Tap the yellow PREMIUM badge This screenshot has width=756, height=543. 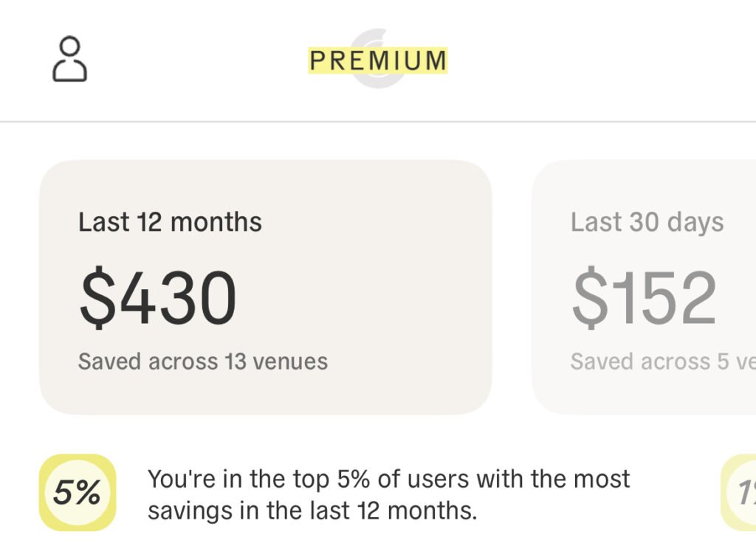[377, 60]
